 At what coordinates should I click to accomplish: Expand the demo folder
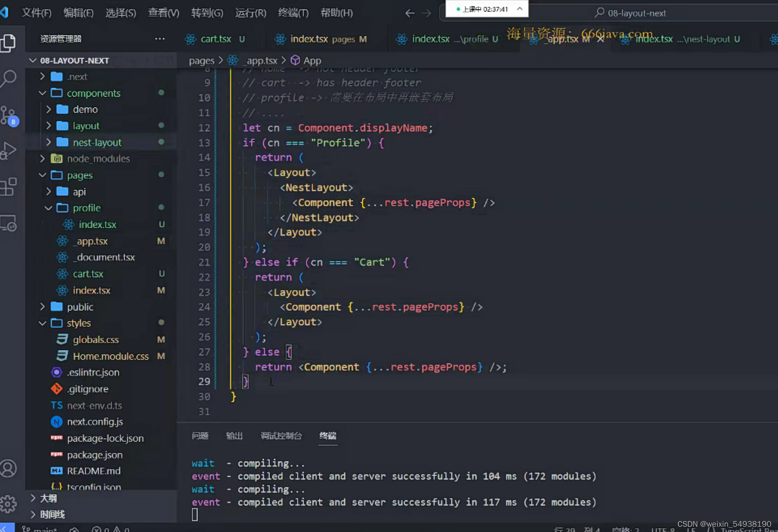click(48, 109)
